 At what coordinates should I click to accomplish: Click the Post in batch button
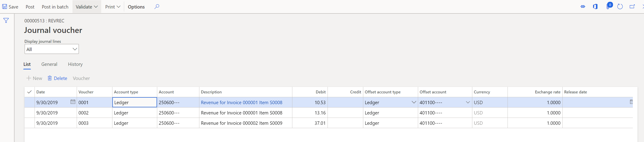pos(55,7)
